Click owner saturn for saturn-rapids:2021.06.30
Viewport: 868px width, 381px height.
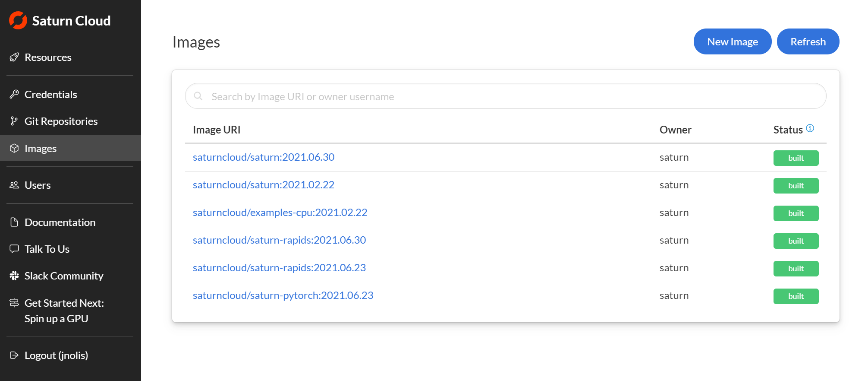click(x=674, y=240)
